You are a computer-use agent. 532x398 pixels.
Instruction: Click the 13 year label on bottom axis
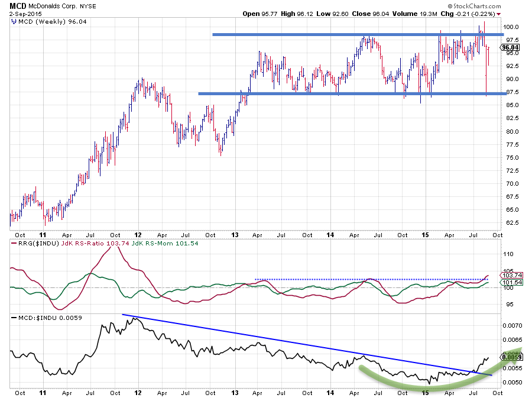[235, 393]
